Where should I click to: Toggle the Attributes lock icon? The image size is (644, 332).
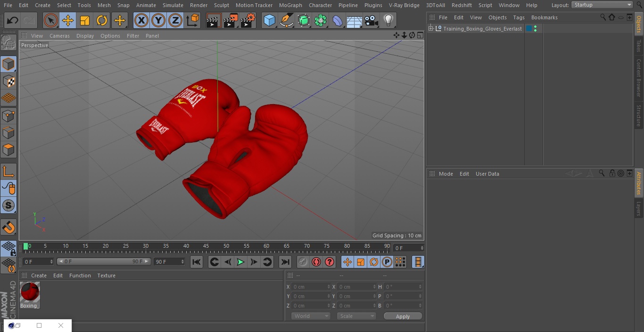[x=612, y=173]
